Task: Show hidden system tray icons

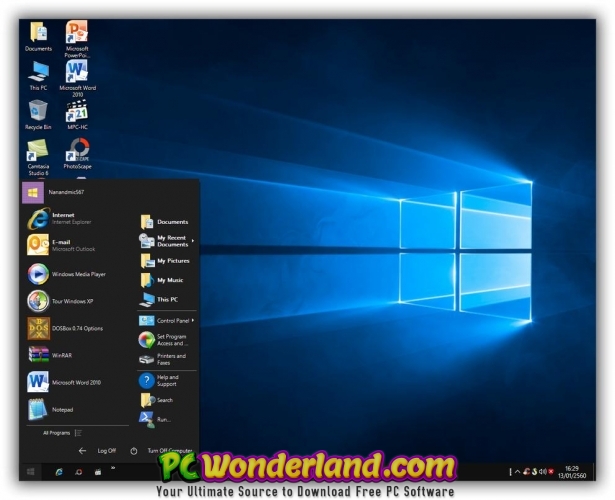Action: tap(517, 472)
